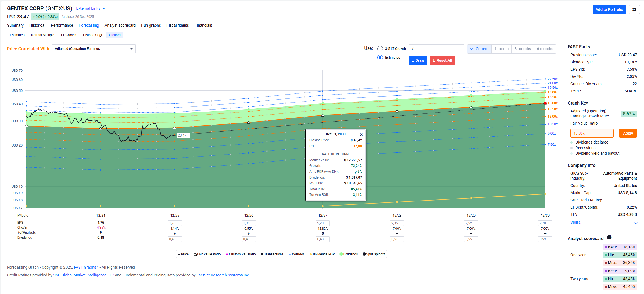Viewport: 644px width, 294px height.
Task: Select the Estimates radio button
Action: point(380,58)
